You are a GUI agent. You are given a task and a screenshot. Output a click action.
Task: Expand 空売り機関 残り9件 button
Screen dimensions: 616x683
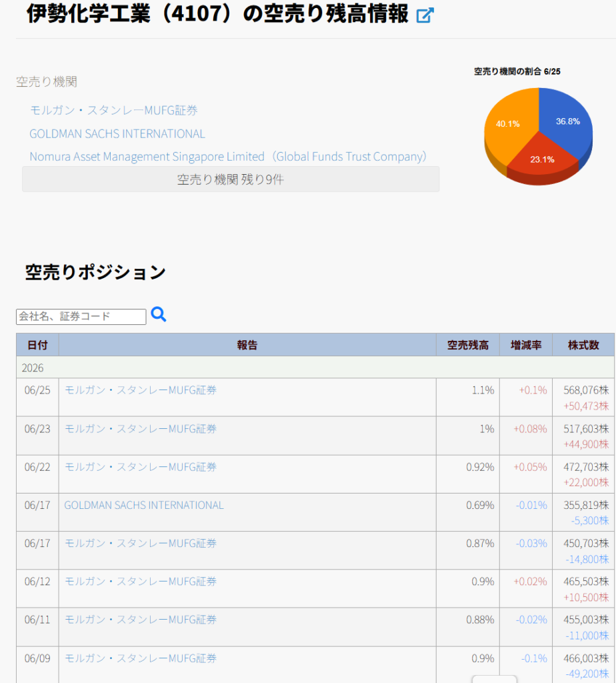(x=231, y=179)
